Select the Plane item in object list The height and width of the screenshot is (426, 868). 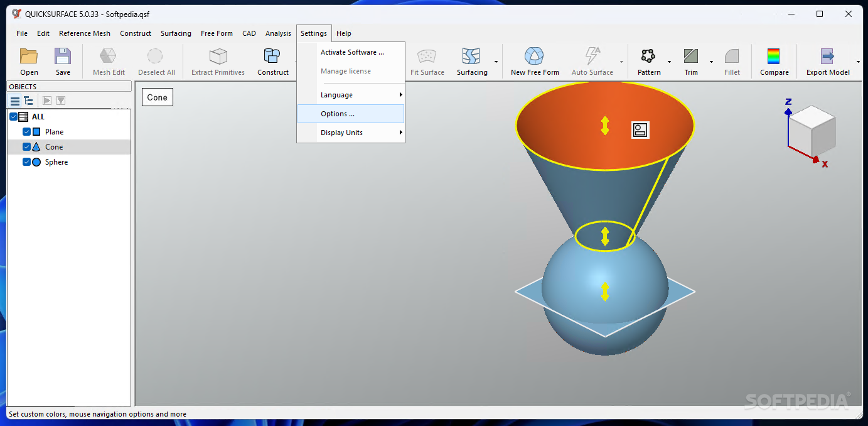[54, 132]
